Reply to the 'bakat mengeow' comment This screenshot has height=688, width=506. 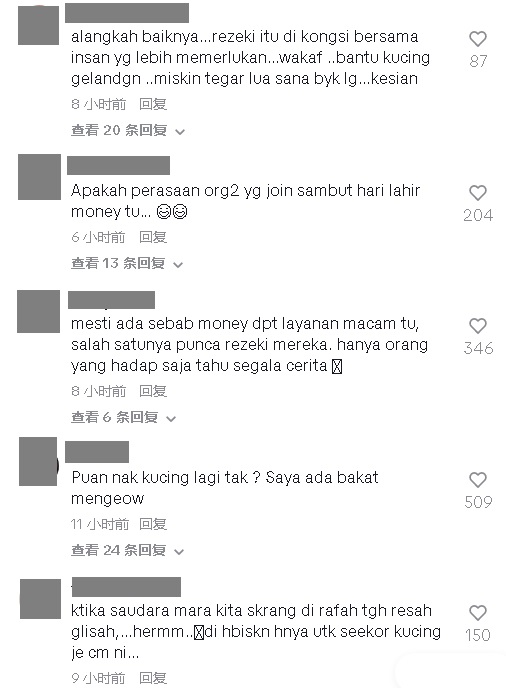(153, 524)
